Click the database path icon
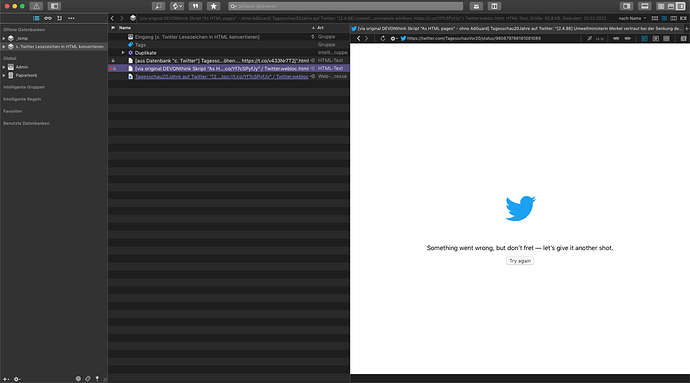Viewport: 690px width, 383px height. click(133, 18)
